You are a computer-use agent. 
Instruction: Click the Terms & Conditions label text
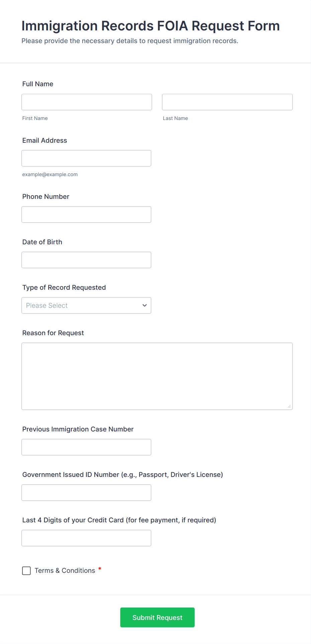click(x=65, y=570)
